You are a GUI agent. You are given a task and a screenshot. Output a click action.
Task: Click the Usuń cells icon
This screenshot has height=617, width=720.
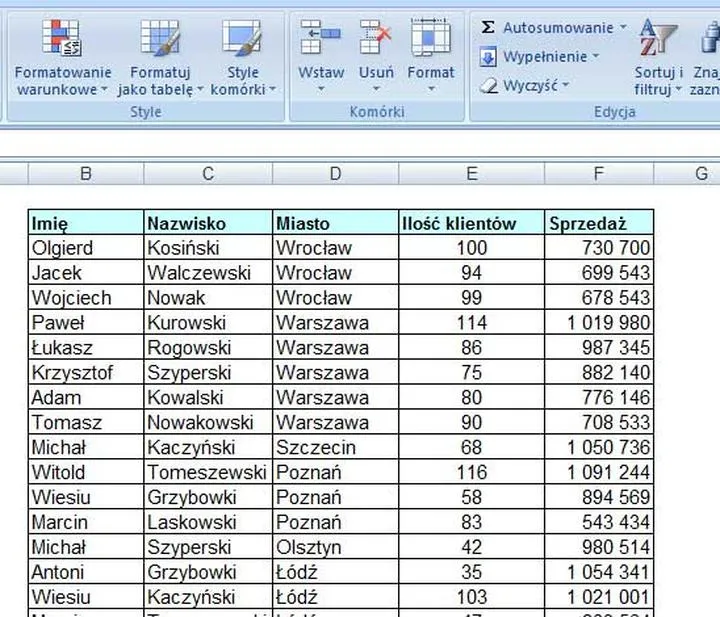coord(376,38)
